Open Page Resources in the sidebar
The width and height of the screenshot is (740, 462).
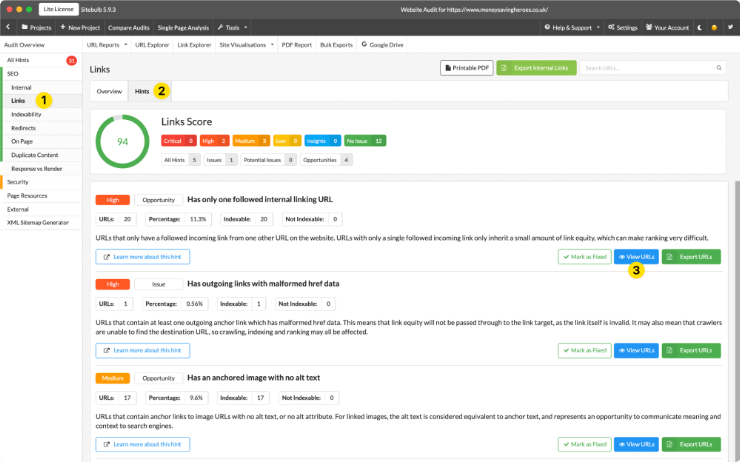pyautogui.click(x=27, y=195)
